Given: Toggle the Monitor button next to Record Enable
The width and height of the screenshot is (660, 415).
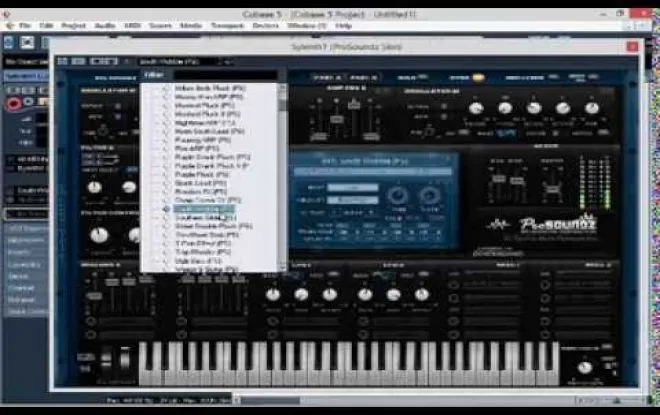Looking at the screenshot, I should pyautogui.click(x=29, y=102).
